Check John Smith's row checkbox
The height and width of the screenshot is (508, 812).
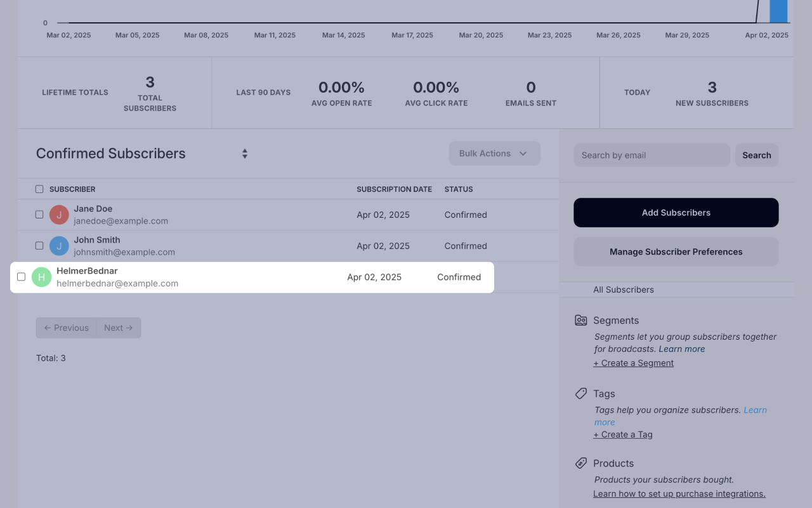(x=39, y=246)
